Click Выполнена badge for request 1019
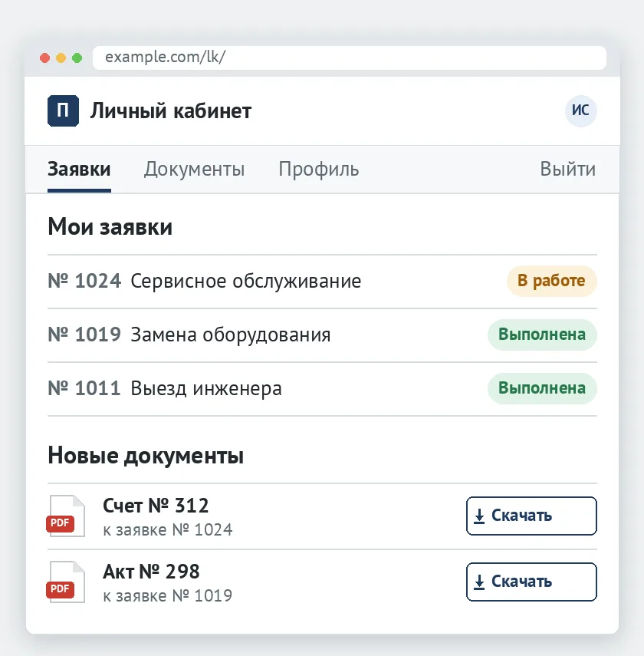Viewport: 644px width, 656px height. 542,335
